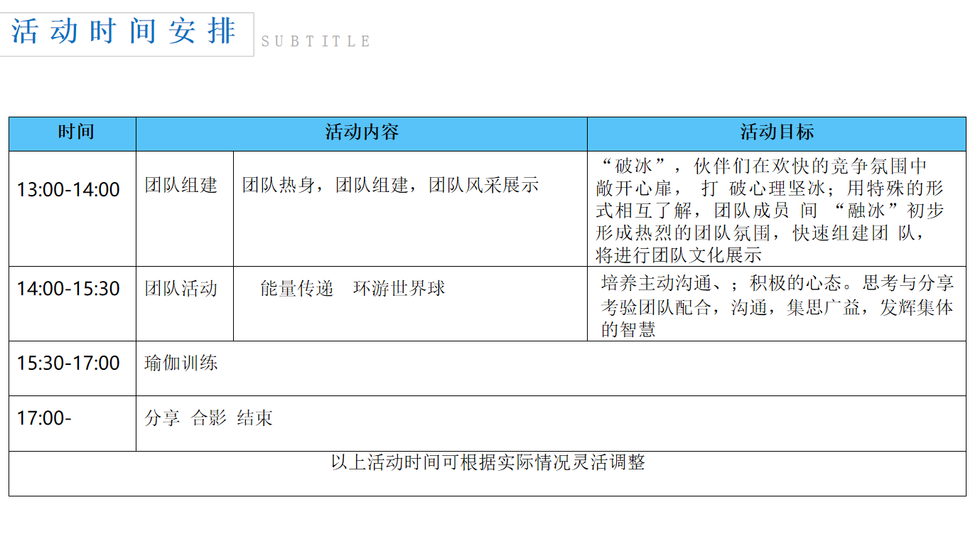Click the 17:00- time cell
Viewport: 980px width, 537px height.
72,423
